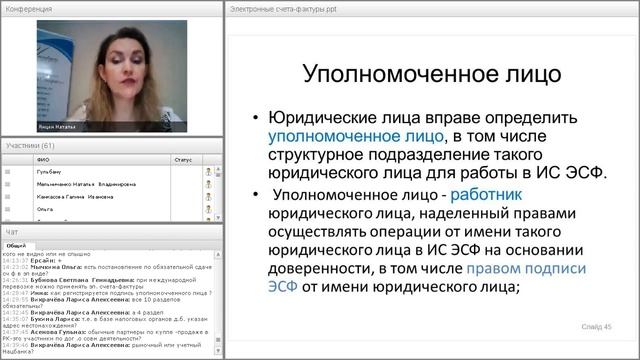The height and width of the screenshot is (360, 640).
Task: Click the gray square marker beside Мельниченко Наталья
Action: click(x=7, y=184)
